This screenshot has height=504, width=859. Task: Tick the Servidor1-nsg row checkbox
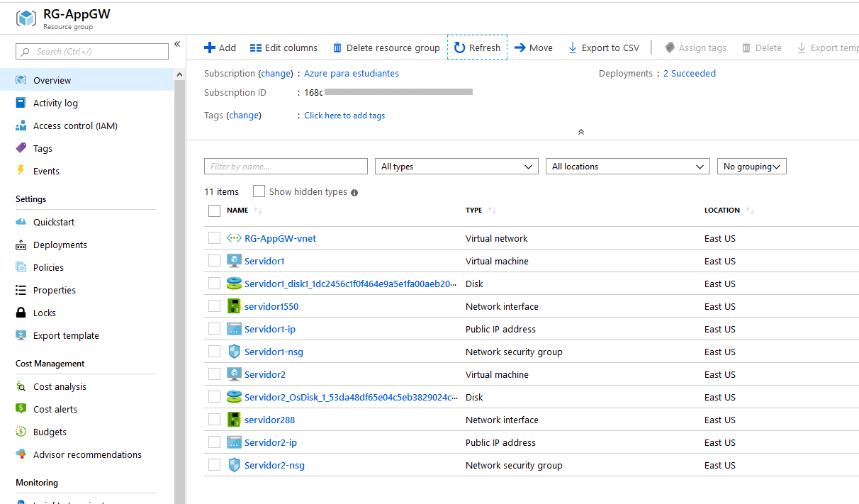[215, 352]
